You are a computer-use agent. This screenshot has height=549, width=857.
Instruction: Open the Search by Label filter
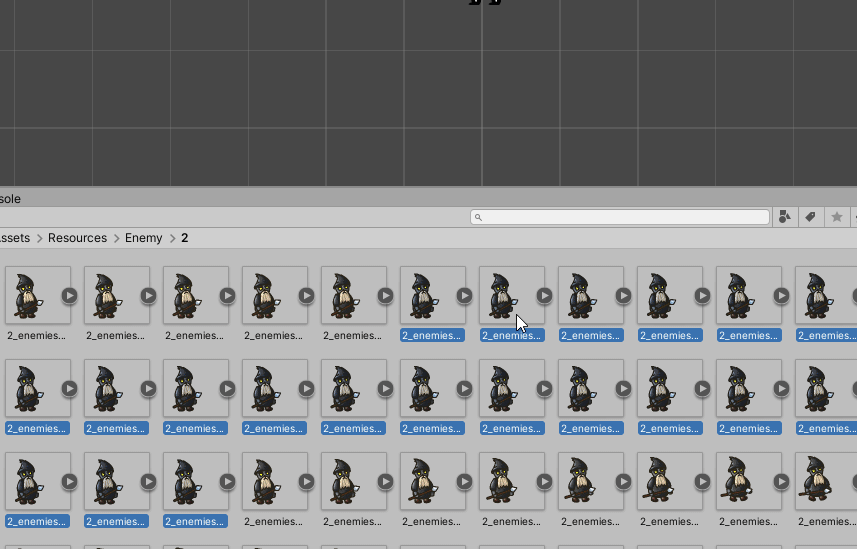coord(811,217)
